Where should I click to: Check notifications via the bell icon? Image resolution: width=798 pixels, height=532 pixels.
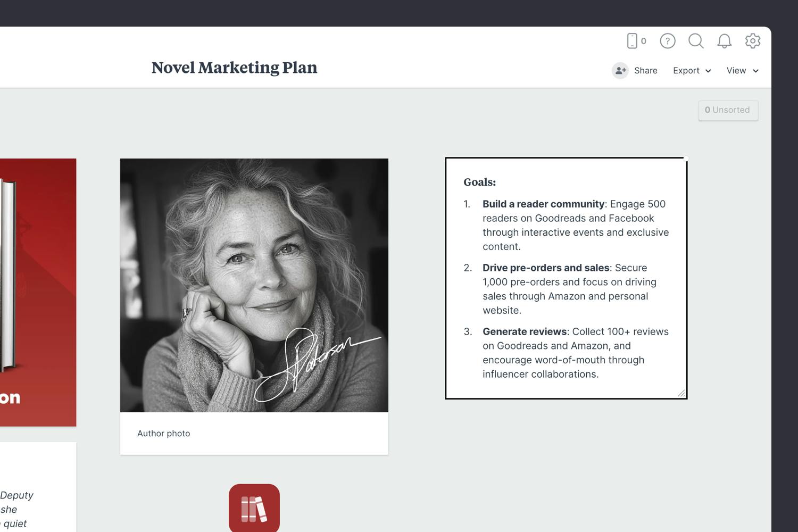(724, 41)
